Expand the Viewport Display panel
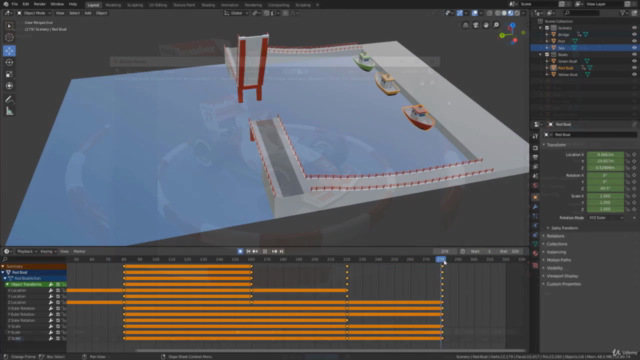 (544, 276)
